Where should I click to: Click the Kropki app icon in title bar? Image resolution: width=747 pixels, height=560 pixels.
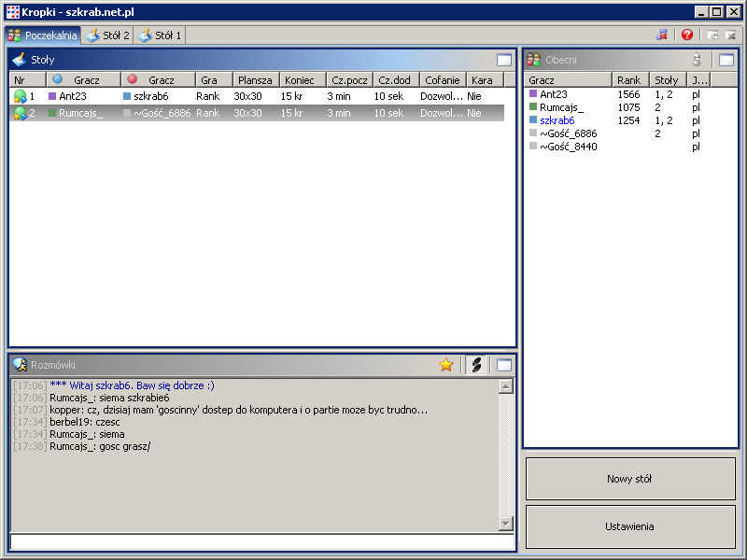[13, 12]
